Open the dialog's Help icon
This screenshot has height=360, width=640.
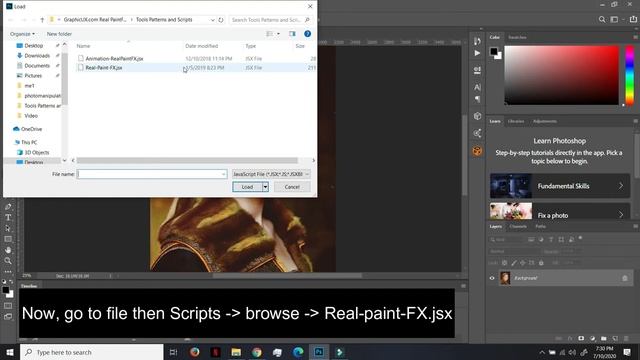[x=307, y=34]
